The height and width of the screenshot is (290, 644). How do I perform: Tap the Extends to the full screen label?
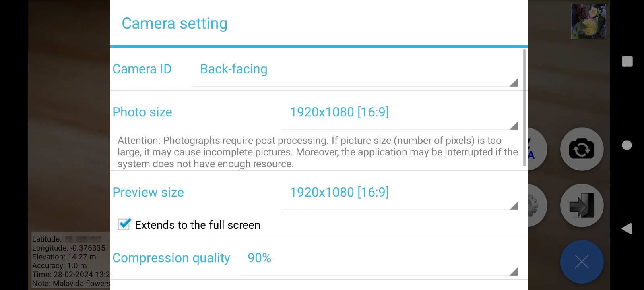(198, 225)
